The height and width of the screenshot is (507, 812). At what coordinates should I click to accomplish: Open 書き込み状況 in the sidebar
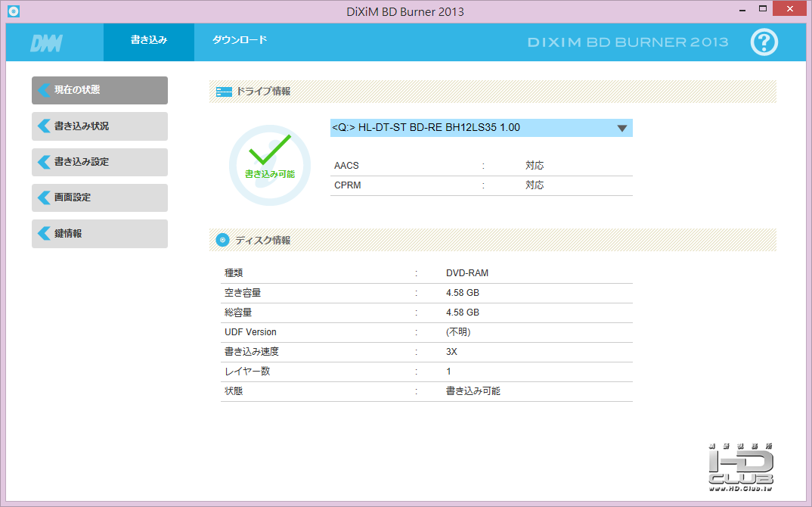tap(100, 126)
